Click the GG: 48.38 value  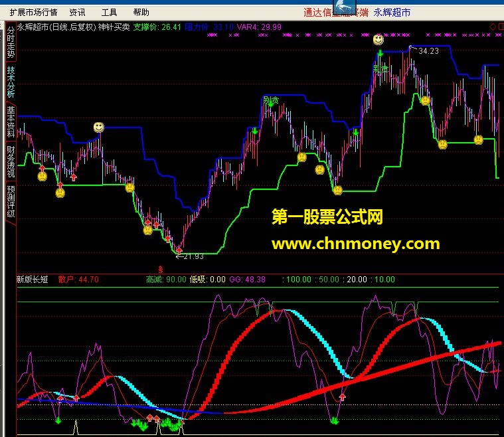click(x=248, y=280)
